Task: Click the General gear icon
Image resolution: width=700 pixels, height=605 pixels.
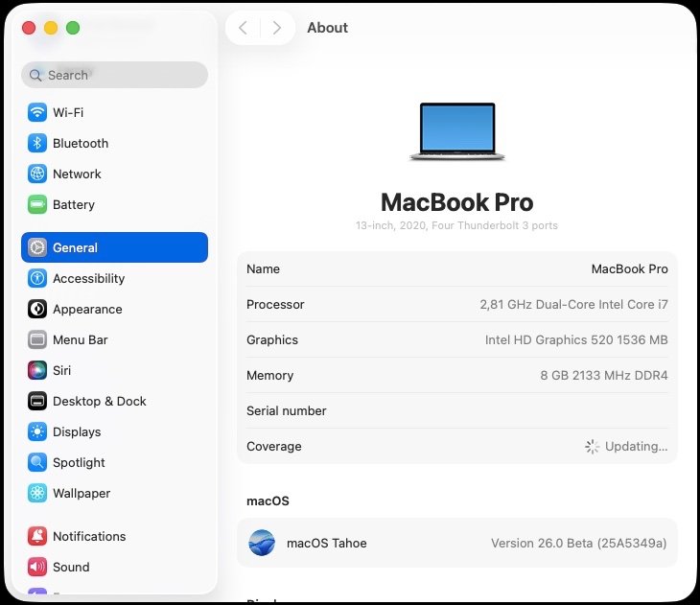Action: [37, 247]
